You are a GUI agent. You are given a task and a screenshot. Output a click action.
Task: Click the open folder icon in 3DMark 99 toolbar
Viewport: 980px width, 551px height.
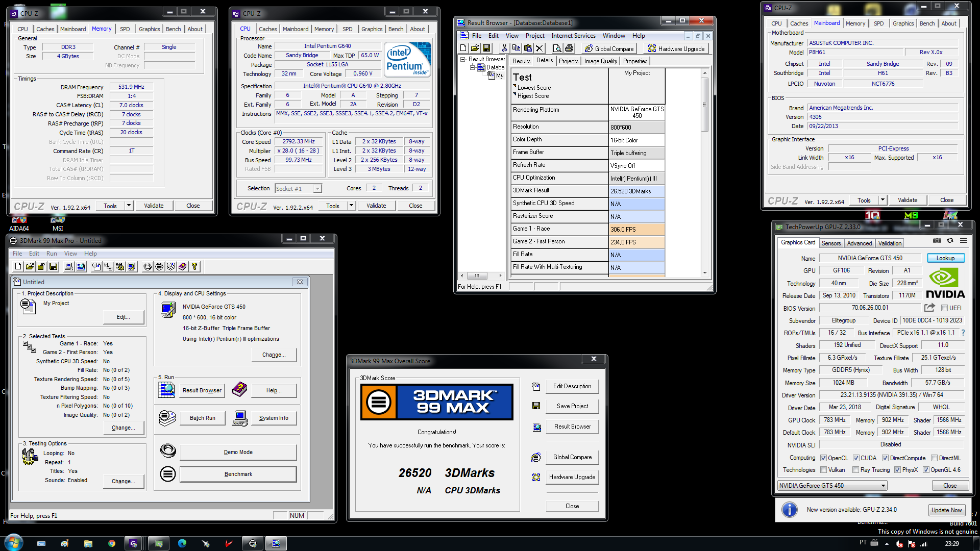(30, 266)
